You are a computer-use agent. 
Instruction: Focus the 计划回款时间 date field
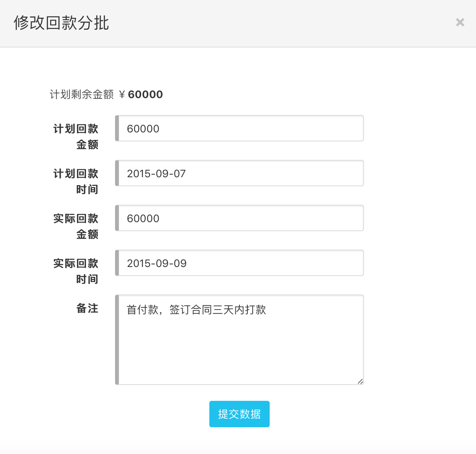pyautogui.click(x=241, y=173)
